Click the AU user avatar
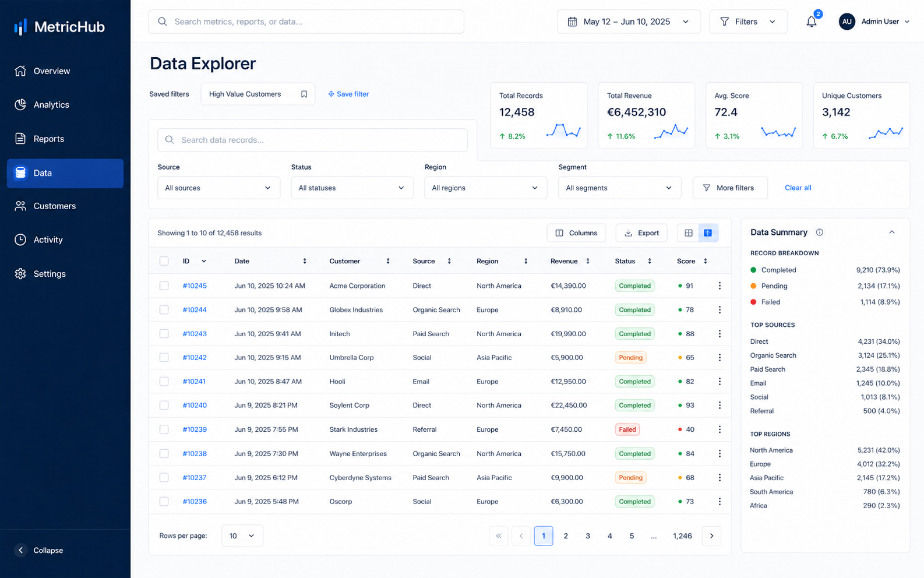The image size is (924, 578). click(x=847, y=22)
